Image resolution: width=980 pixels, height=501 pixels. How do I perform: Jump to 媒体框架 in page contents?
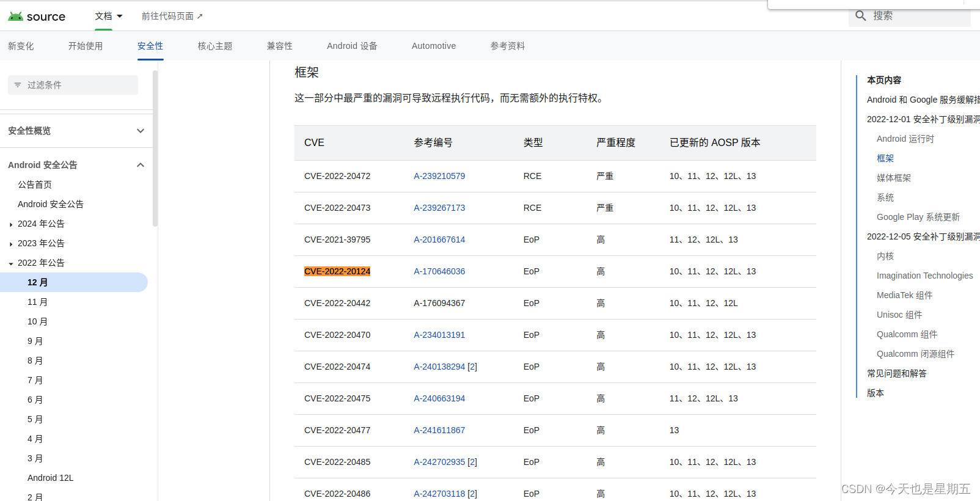click(894, 178)
